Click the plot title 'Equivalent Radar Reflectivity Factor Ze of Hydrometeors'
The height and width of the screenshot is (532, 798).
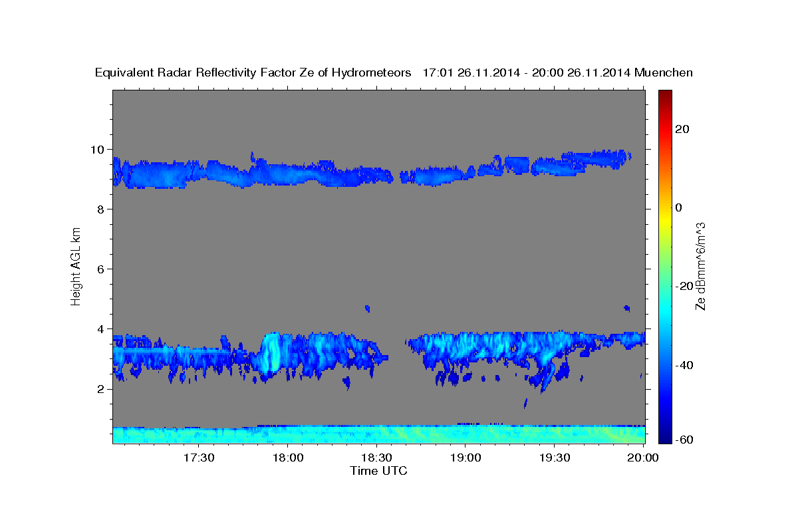(253, 73)
